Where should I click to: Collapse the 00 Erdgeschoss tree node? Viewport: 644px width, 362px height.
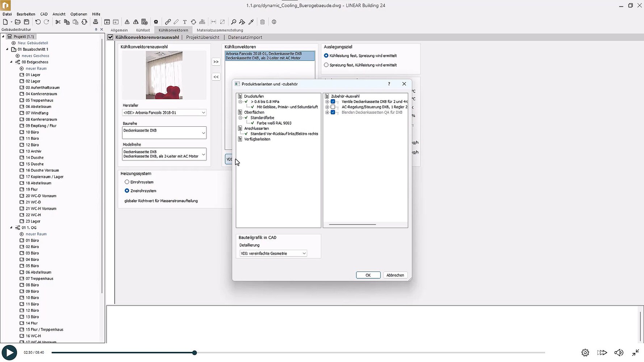point(11,62)
